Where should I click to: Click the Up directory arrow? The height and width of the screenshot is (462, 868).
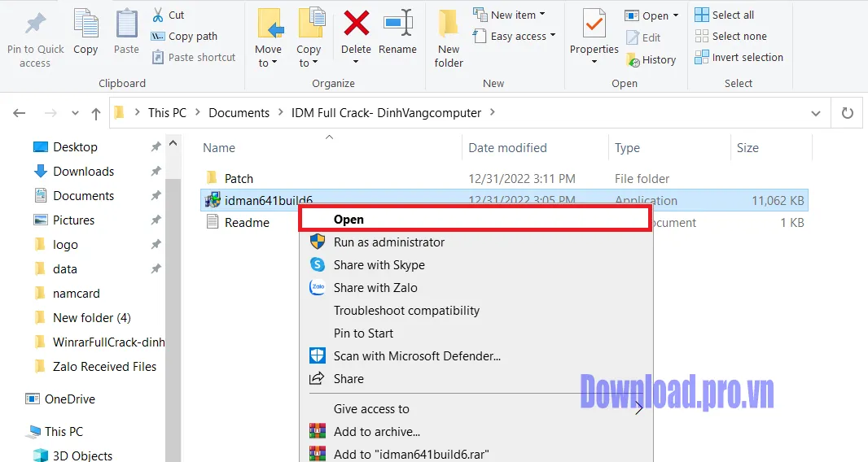[x=96, y=113]
